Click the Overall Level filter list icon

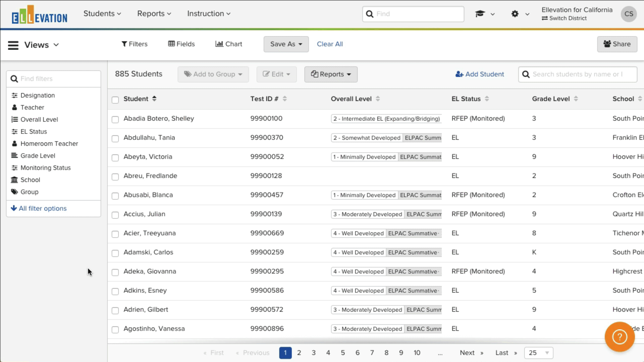tap(14, 120)
